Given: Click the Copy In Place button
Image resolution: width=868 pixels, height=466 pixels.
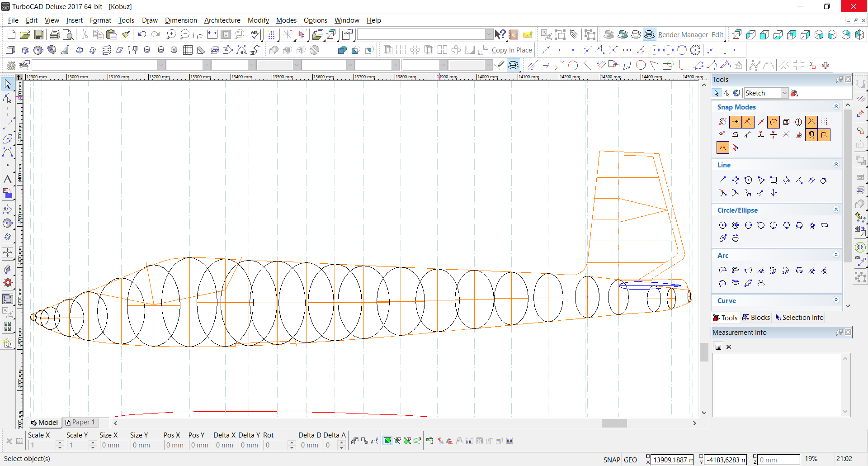Looking at the screenshot, I should (x=511, y=50).
